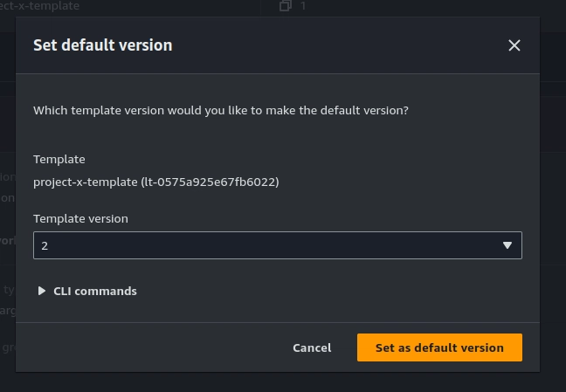Viewport: 566px width, 392px height.
Task: Confirm with Set as default version
Action: [439, 347]
